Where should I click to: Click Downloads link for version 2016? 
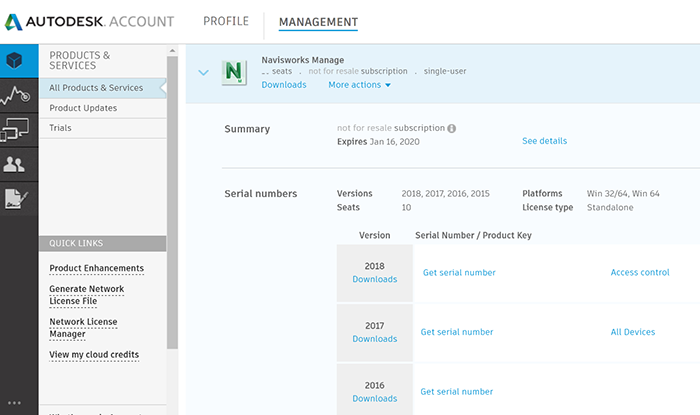(x=375, y=398)
